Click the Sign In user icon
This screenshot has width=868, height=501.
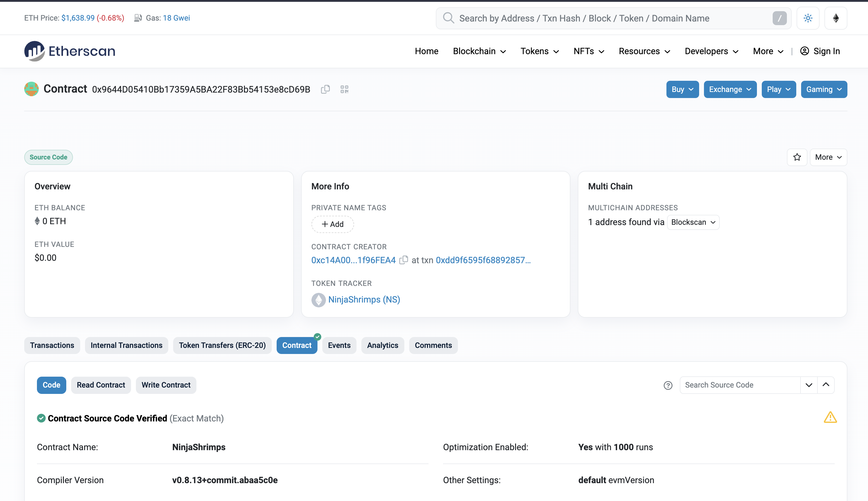[x=804, y=51]
